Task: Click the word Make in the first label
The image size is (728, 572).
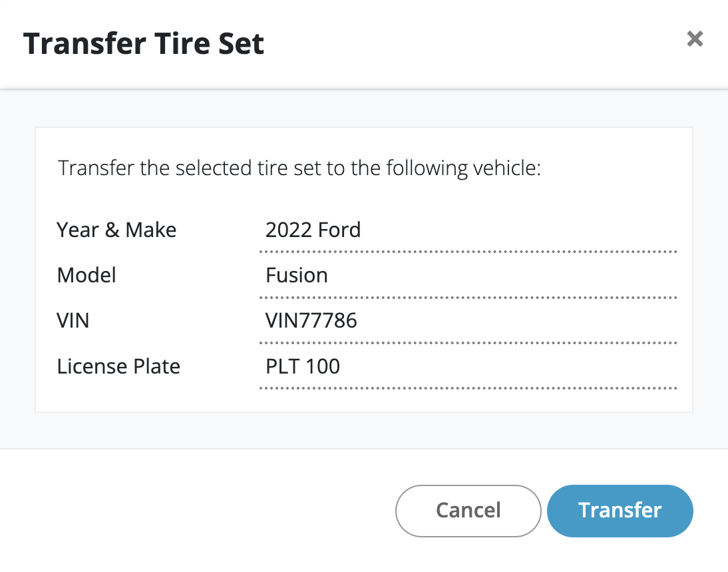Action: [x=151, y=230]
